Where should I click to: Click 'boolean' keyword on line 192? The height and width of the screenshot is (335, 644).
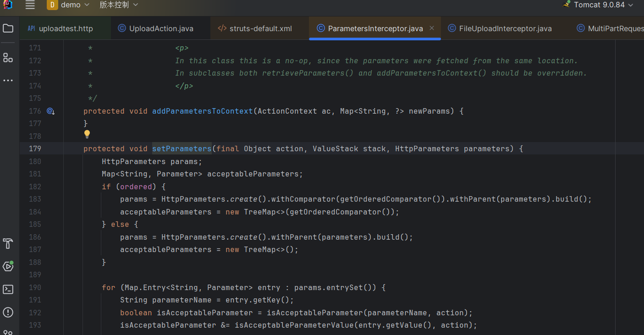[136, 313]
